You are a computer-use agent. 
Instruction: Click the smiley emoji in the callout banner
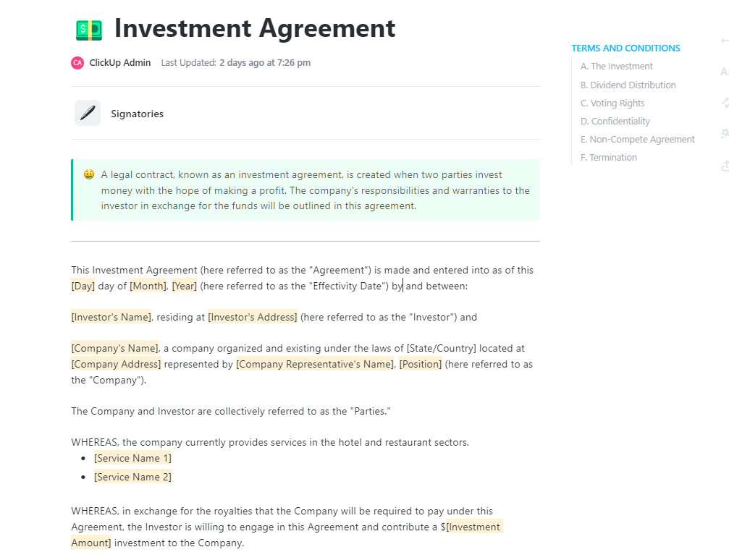[88, 174]
